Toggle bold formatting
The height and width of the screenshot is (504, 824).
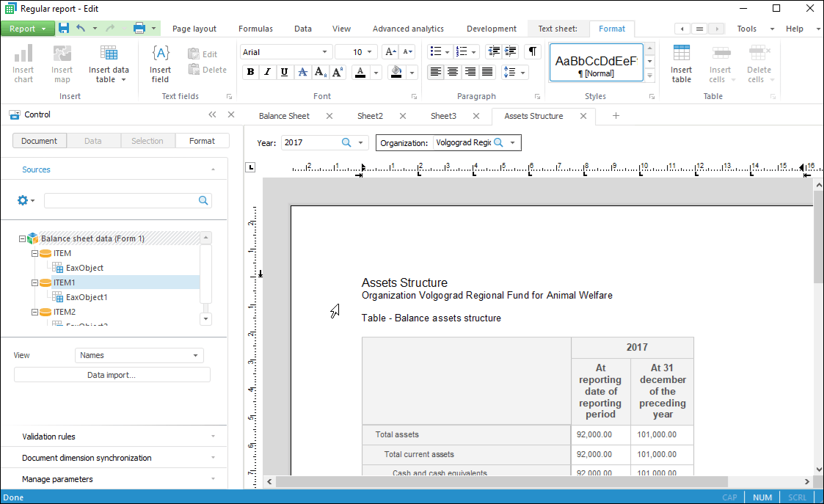coord(250,72)
